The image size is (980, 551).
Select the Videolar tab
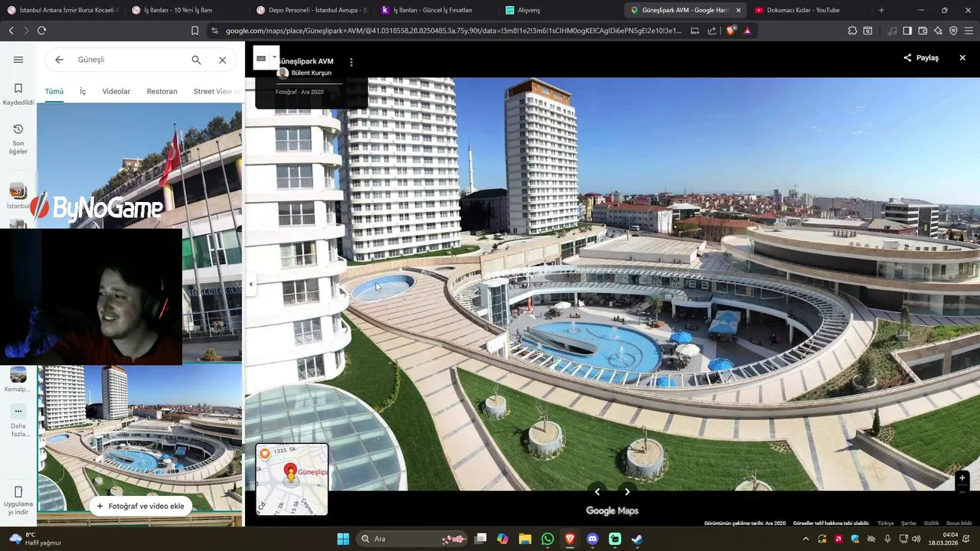tap(116, 91)
